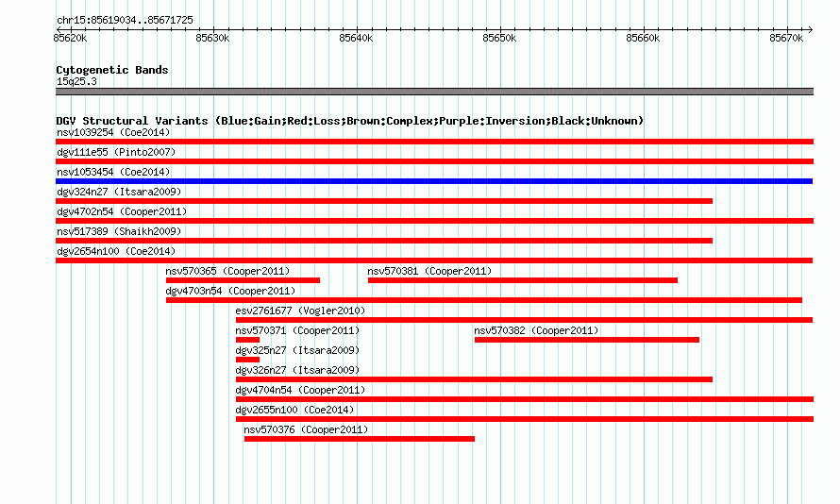Click the esv2761677 (Vogler2010) red bar
The height and width of the screenshot is (504, 840).
(524, 320)
